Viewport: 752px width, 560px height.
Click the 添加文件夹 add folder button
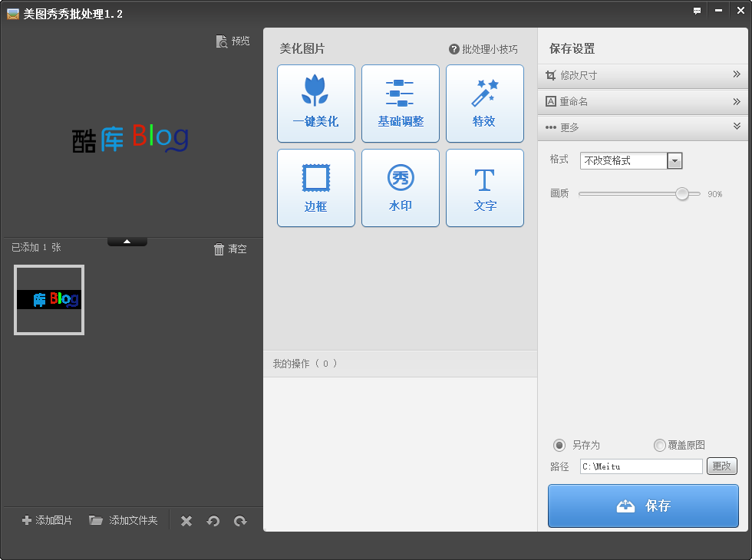pyautogui.click(x=124, y=520)
